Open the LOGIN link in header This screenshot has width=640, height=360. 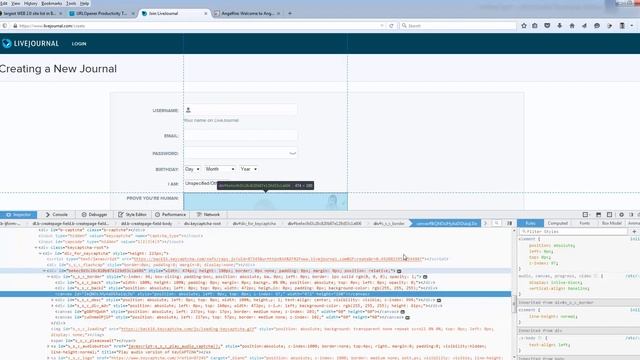click(79, 44)
